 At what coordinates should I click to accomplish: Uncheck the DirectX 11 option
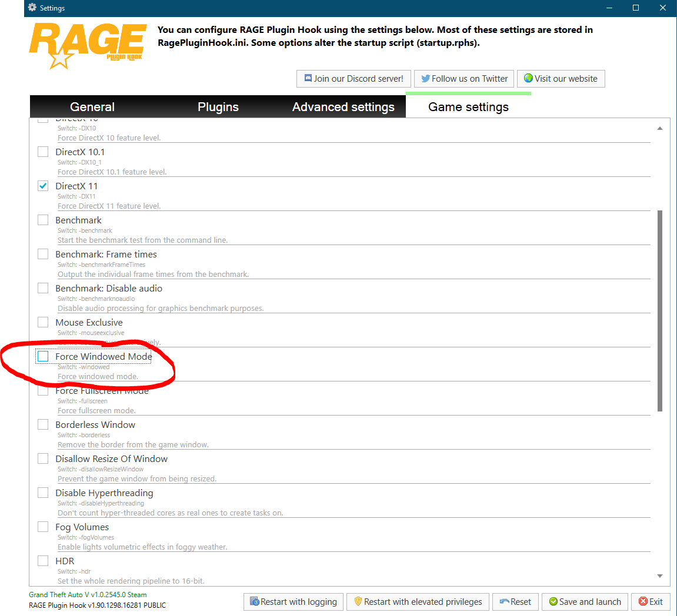(43, 186)
